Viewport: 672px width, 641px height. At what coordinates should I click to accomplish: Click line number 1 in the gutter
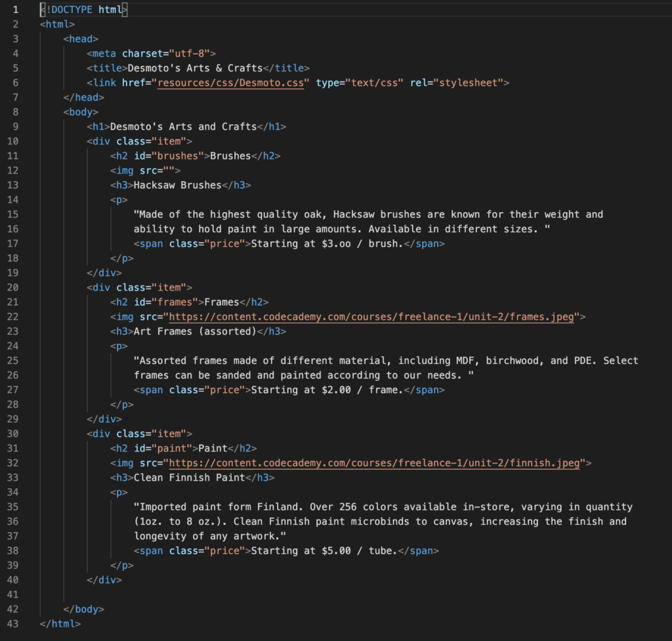16,10
